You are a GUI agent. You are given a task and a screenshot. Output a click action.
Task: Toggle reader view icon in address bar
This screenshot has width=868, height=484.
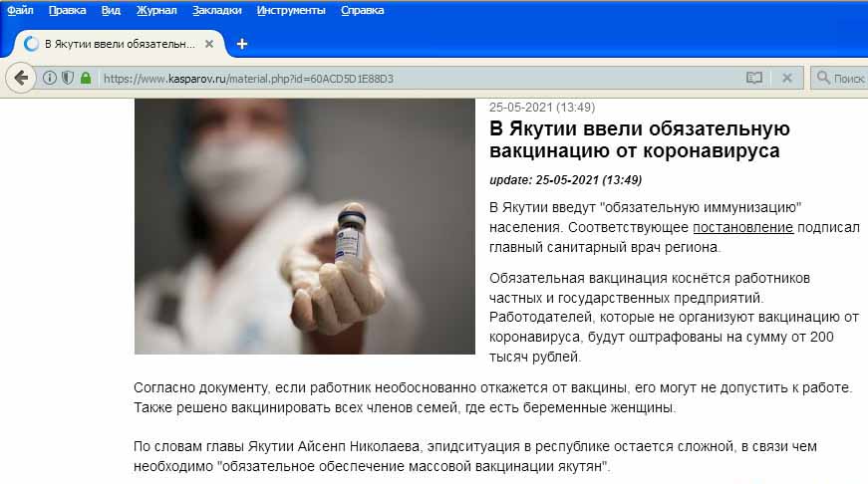point(754,78)
